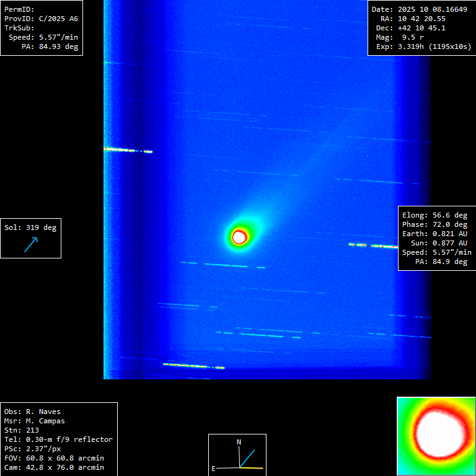This screenshot has width=476, height=476.
Task: Click the Date 2025 10 08.16649 line
Action: pos(419,9)
